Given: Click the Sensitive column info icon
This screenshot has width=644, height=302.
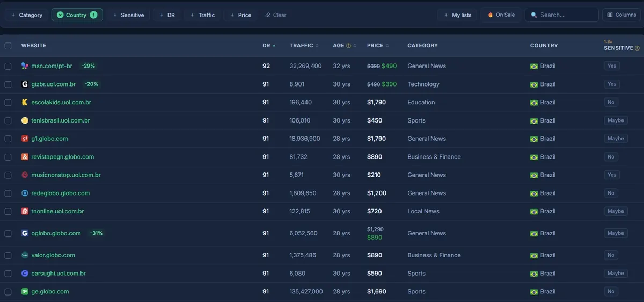Looking at the screenshot, I should click(x=637, y=48).
